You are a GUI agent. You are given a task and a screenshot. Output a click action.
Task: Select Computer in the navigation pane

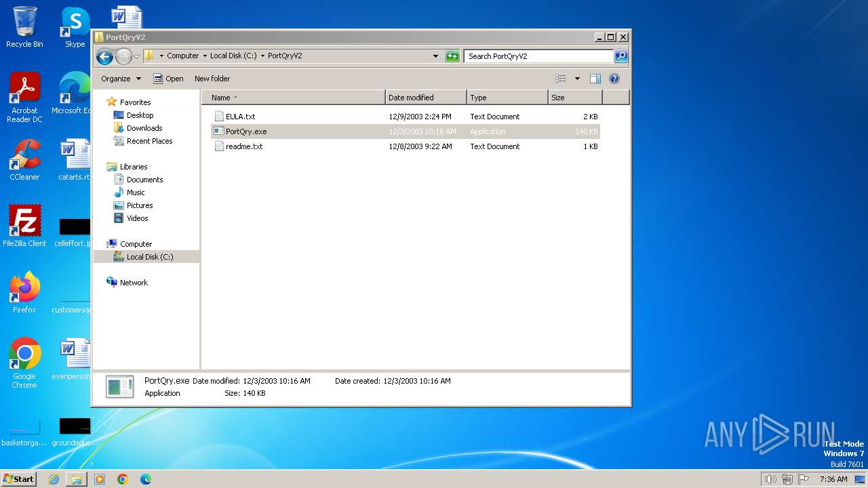[x=136, y=244]
